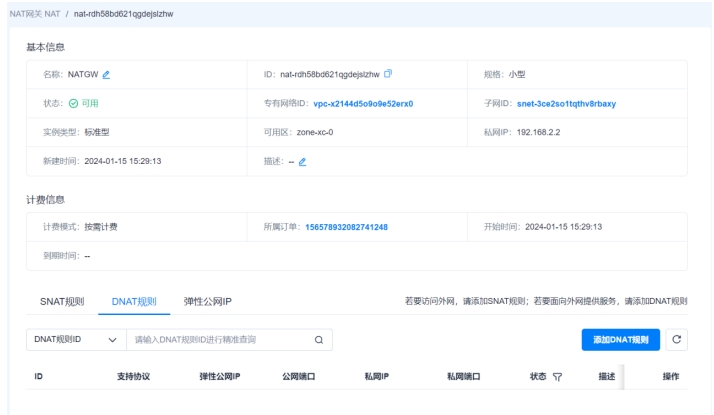The width and height of the screenshot is (714, 415).
Task: Open VPC link vpc-x2144d5o9o9e52erx0
Action: [363, 104]
